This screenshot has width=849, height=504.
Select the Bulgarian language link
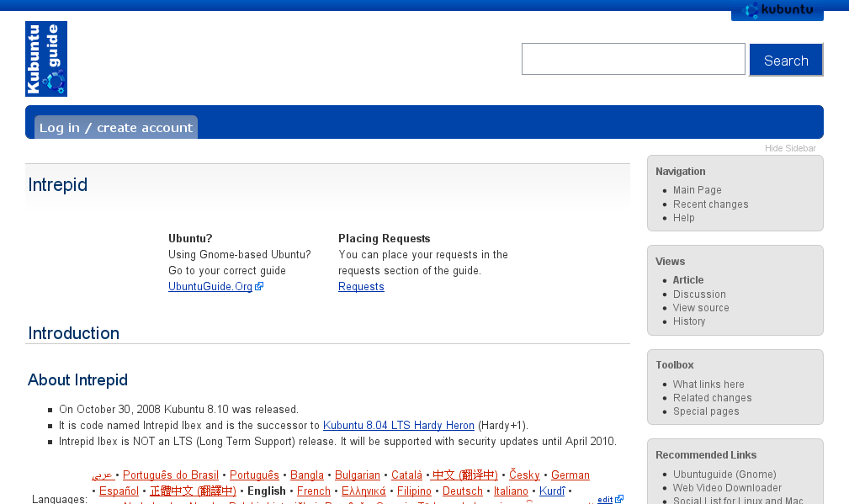pos(358,475)
